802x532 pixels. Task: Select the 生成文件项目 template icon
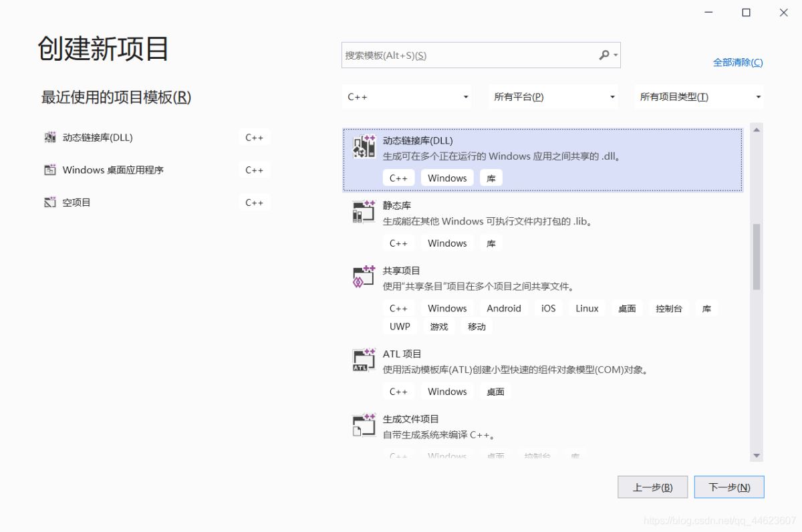pos(362,426)
